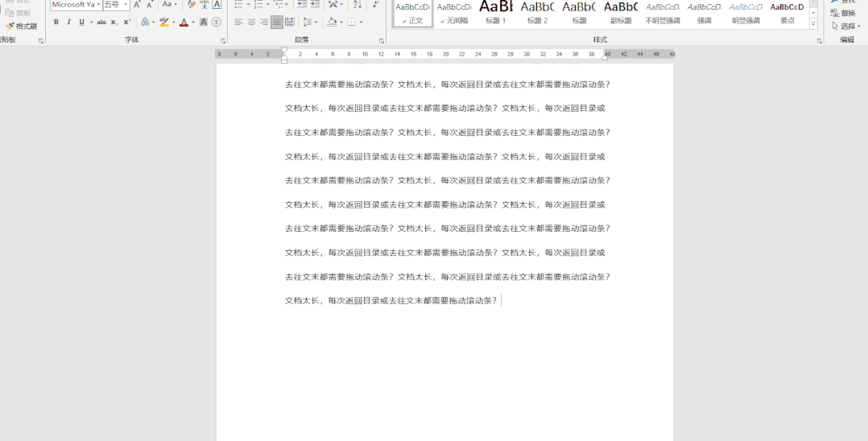Toggle character shading icon
This screenshot has height=441, width=868.
(204, 23)
